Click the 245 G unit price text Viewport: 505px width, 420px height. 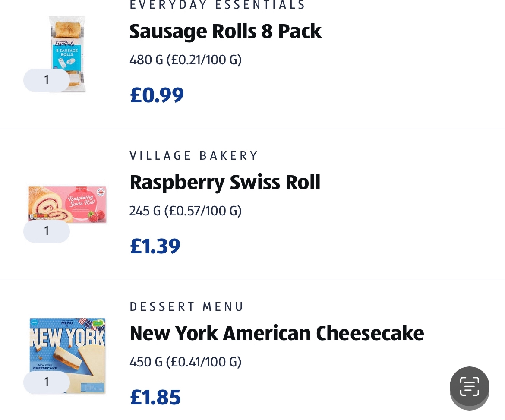coord(186,211)
